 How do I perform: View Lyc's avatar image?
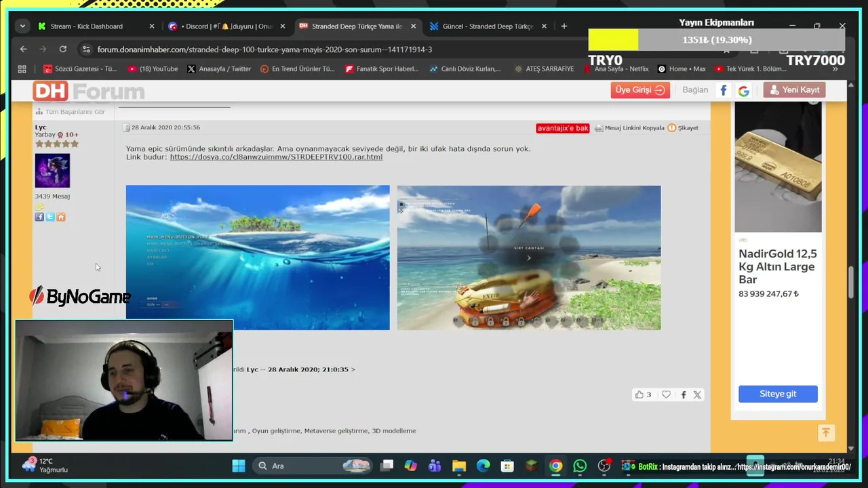click(52, 171)
